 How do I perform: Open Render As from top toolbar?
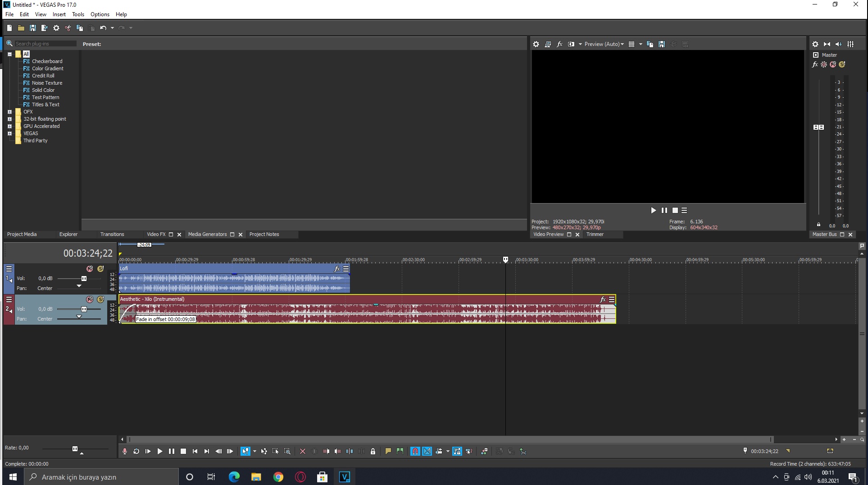tap(44, 28)
